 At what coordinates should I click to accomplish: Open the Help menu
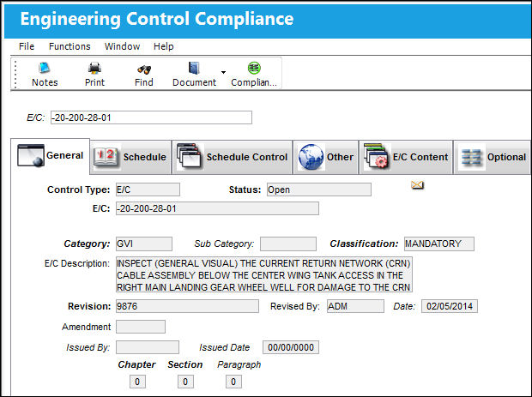point(164,46)
